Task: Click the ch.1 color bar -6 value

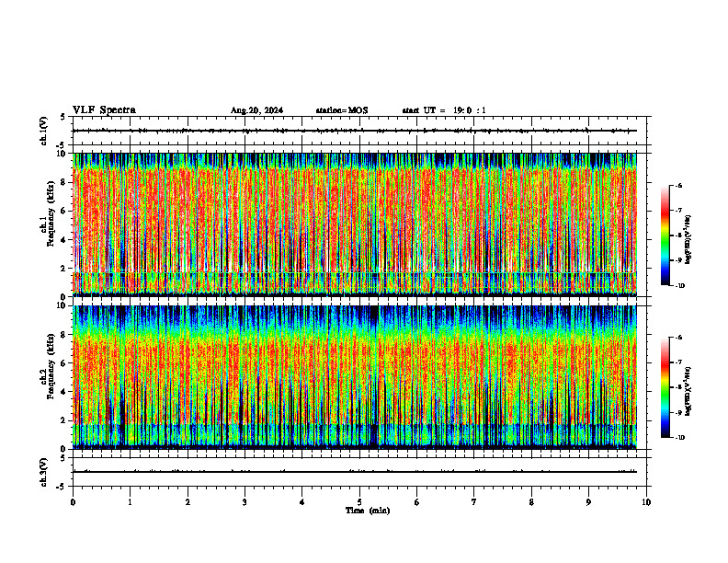Action: 679,186
